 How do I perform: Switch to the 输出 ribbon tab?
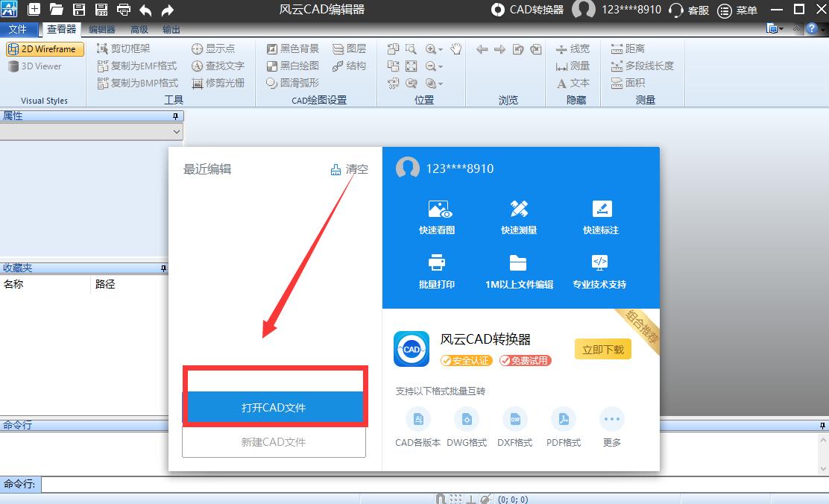(x=171, y=28)
